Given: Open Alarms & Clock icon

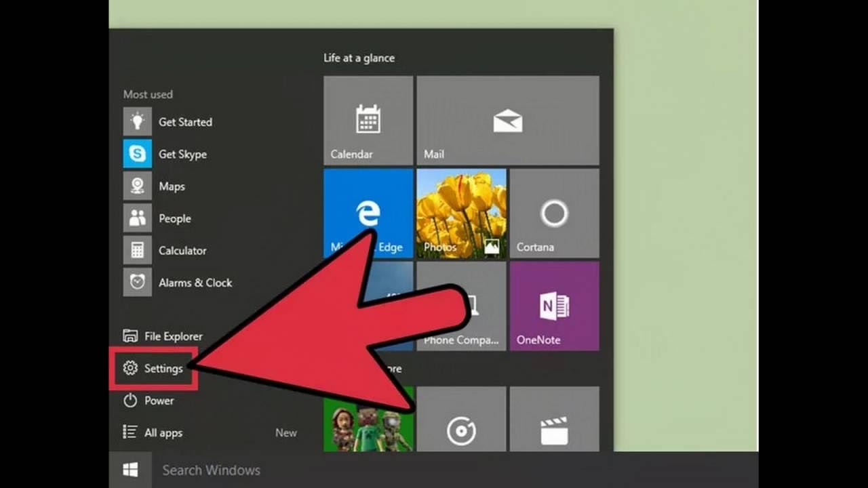Looking at the screenshot, I should coord(137,283).
